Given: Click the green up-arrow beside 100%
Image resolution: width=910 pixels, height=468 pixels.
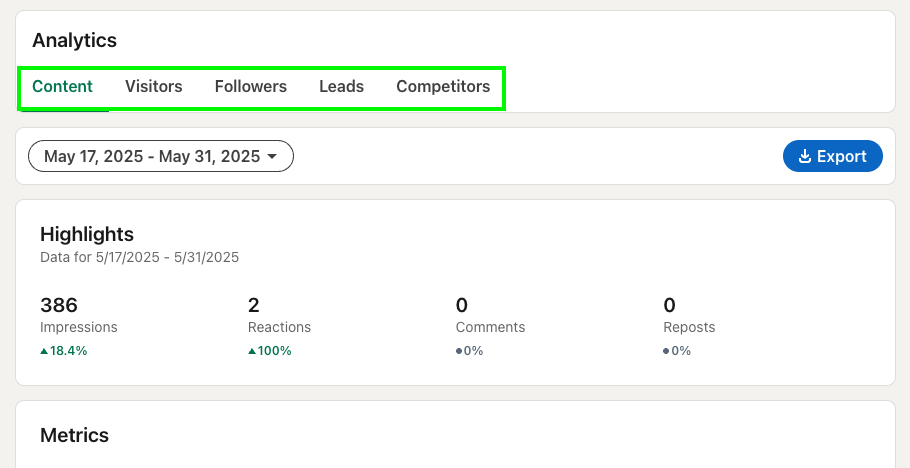Looking at the screenshot, I should coord(252,351).
